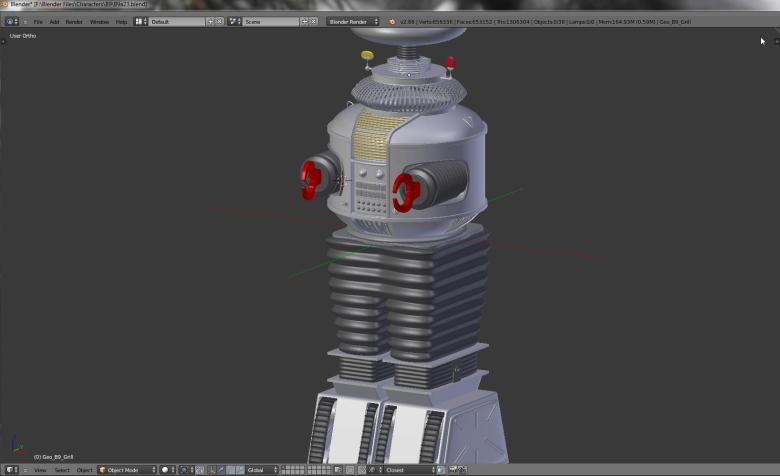Click the viewport shading sphere icon
Image resolution: width=780 pixels, height=476 pixels.
click(166, 470)
